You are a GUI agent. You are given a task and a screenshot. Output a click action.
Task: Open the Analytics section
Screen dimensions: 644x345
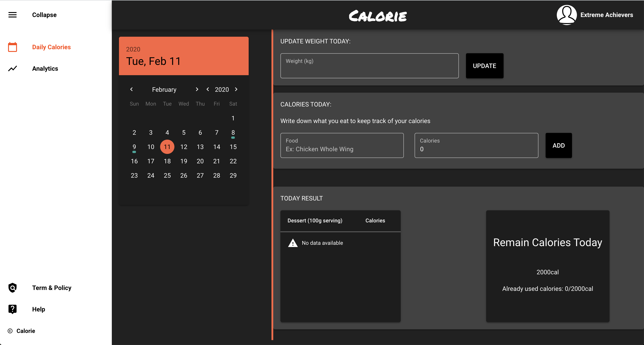45,68
